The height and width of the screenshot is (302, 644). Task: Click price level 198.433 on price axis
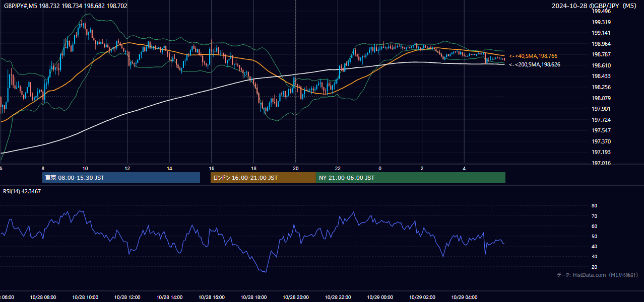coord(601,76)
